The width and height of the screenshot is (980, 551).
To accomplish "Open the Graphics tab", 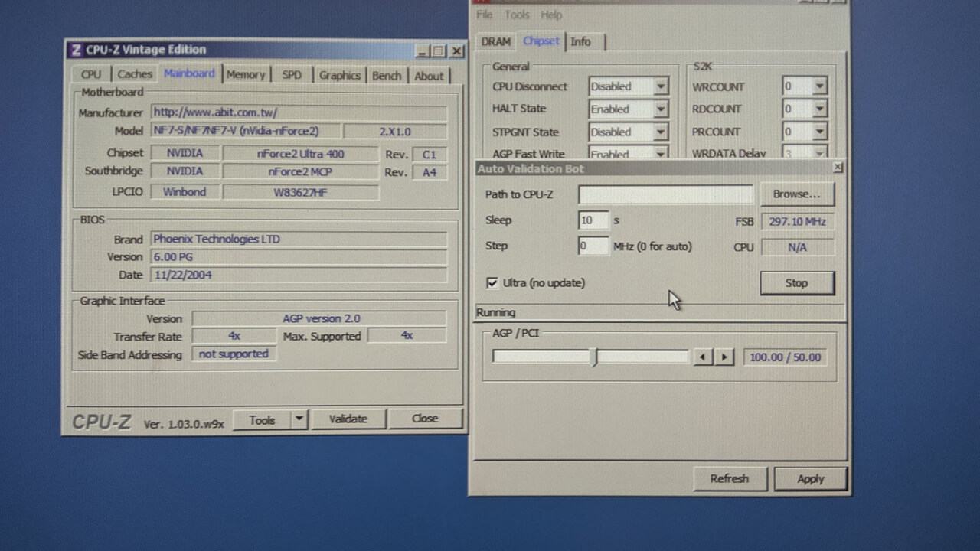I will point(339,75).
